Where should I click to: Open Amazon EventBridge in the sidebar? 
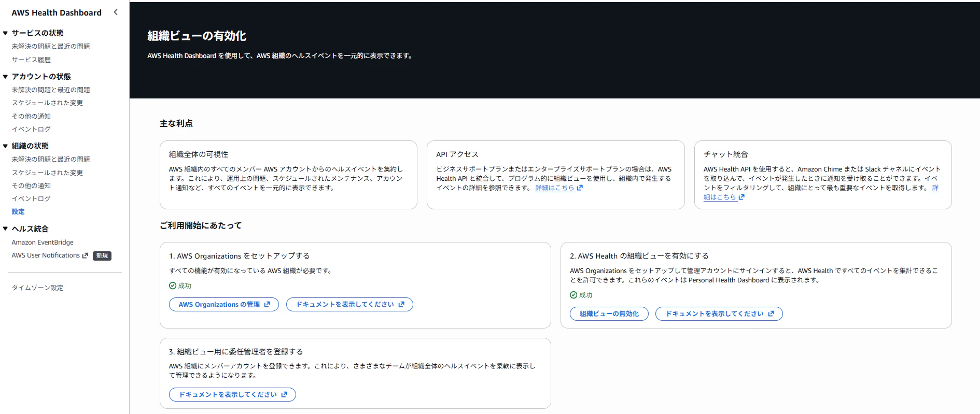(x=43, y=242)
